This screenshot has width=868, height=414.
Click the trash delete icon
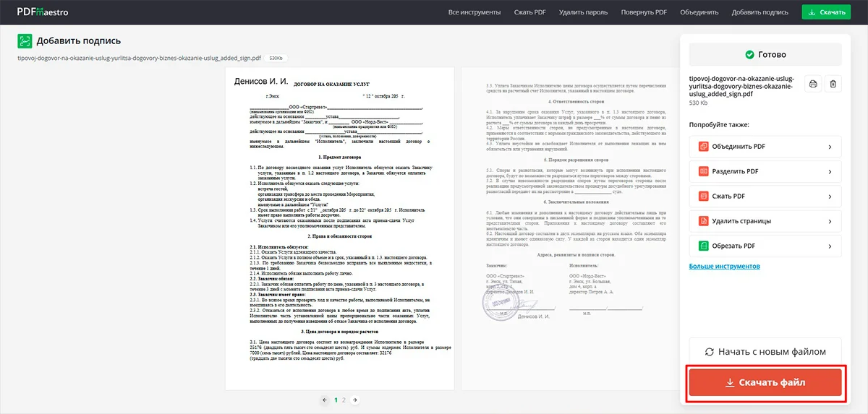click(833, 85)
